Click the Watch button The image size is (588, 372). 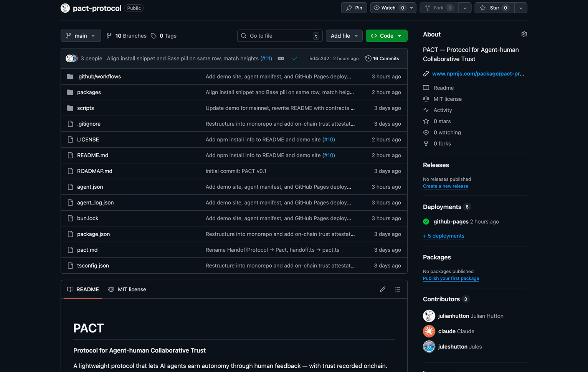(x=388, y=8)
